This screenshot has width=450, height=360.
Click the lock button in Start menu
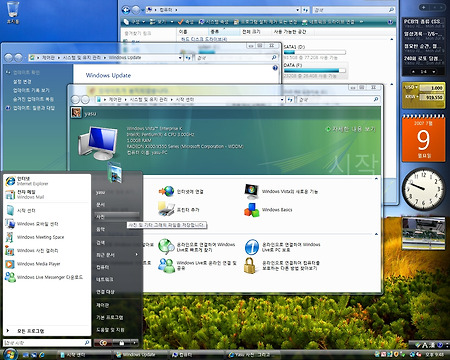(121, 343)
